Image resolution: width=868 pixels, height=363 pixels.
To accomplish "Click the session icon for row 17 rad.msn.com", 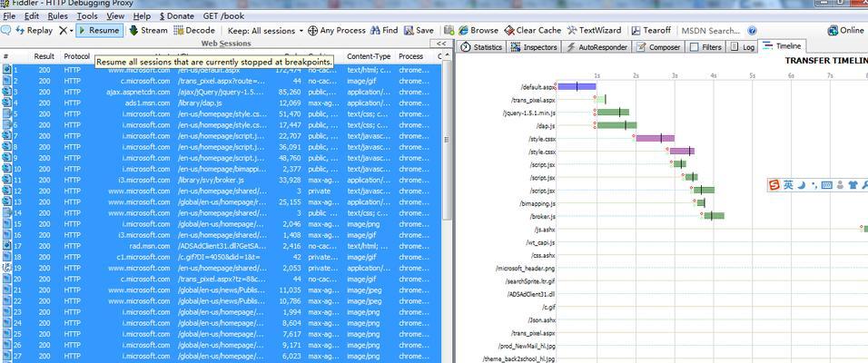I will tap(6, 246).
